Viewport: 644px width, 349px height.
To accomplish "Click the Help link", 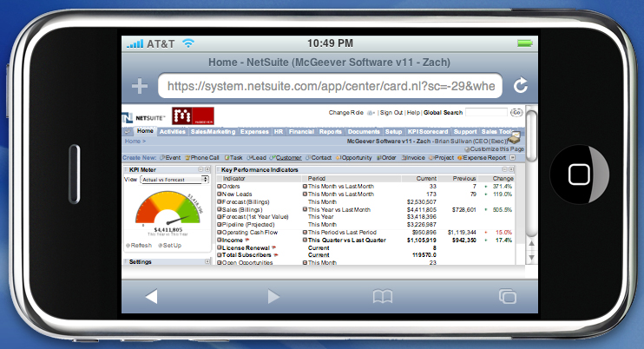I will pyautogui.click(x=413, y=113).
